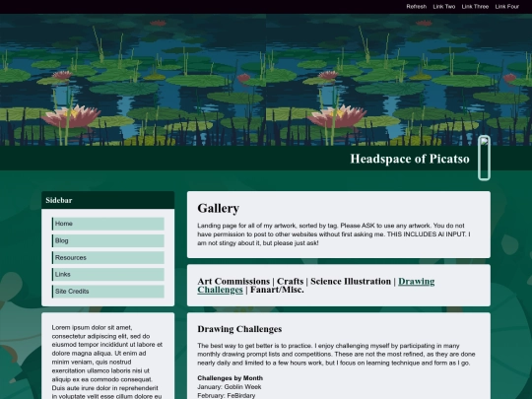Click the gallery permission notice paragraph
Screen dimensions: 532x399
[x=334, y=234]
